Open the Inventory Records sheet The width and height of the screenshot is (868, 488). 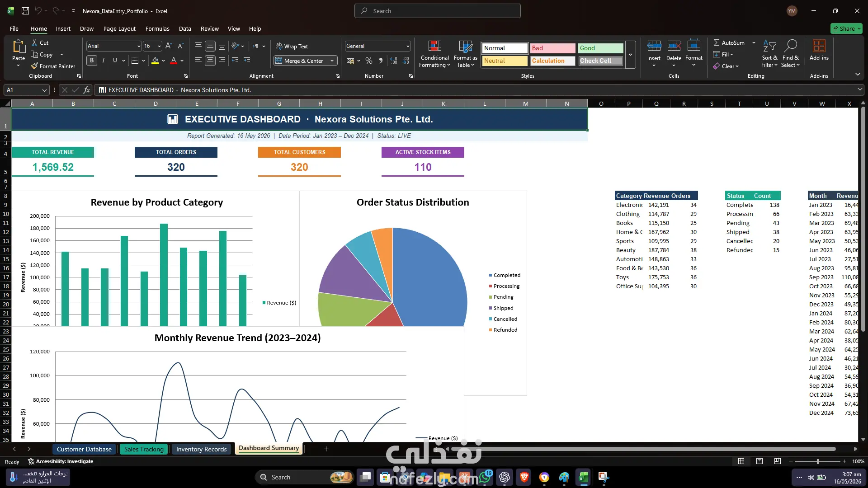(x=201, y=449)
